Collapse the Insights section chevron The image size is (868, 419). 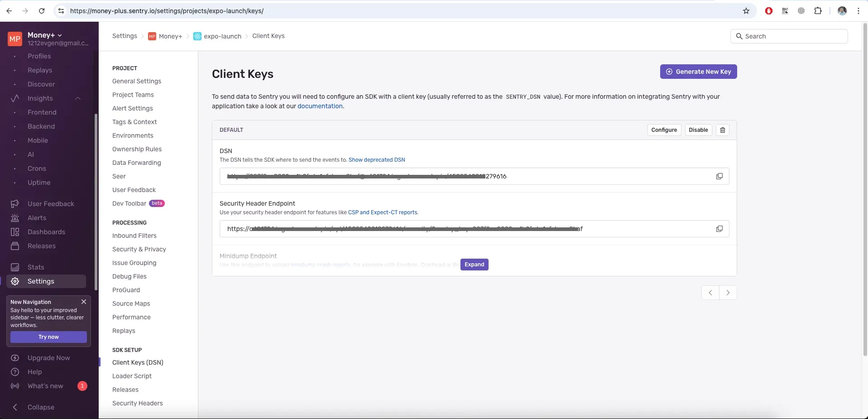pos(78,98)
